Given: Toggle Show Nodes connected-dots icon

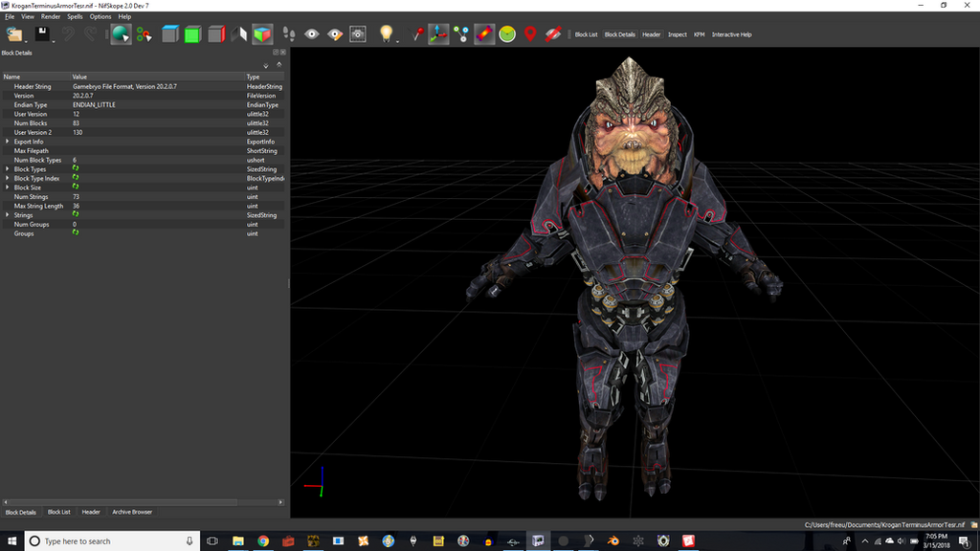Looking at the screenshot, I should [461, 34].
